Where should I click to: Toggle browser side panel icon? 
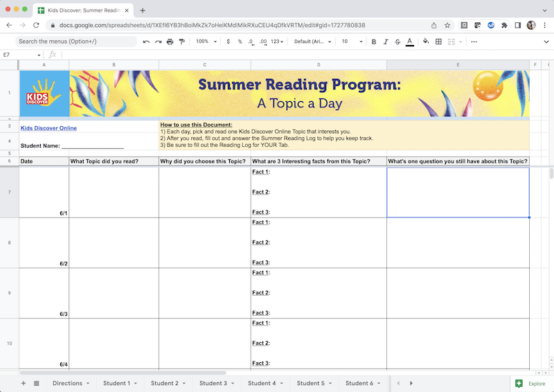pyautogui.click(x=517, y=25)
